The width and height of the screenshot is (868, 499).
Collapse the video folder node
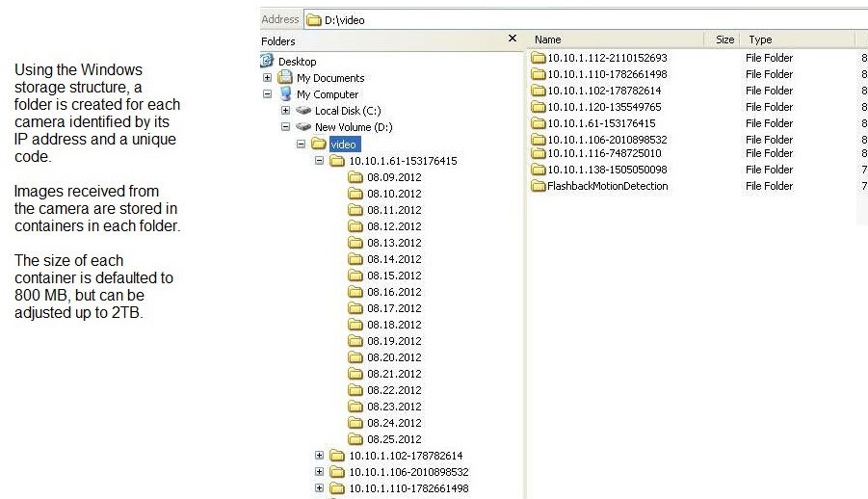[301, 144]
